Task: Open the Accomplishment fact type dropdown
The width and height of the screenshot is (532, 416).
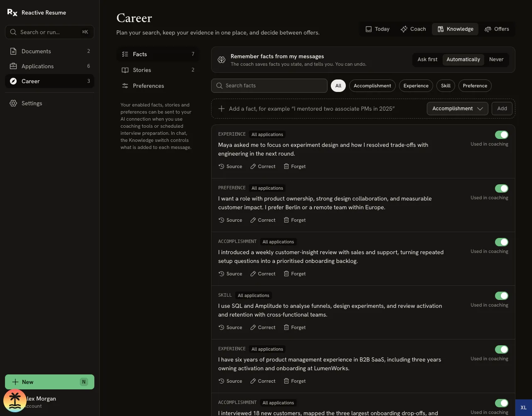Action: coord(457,109)
